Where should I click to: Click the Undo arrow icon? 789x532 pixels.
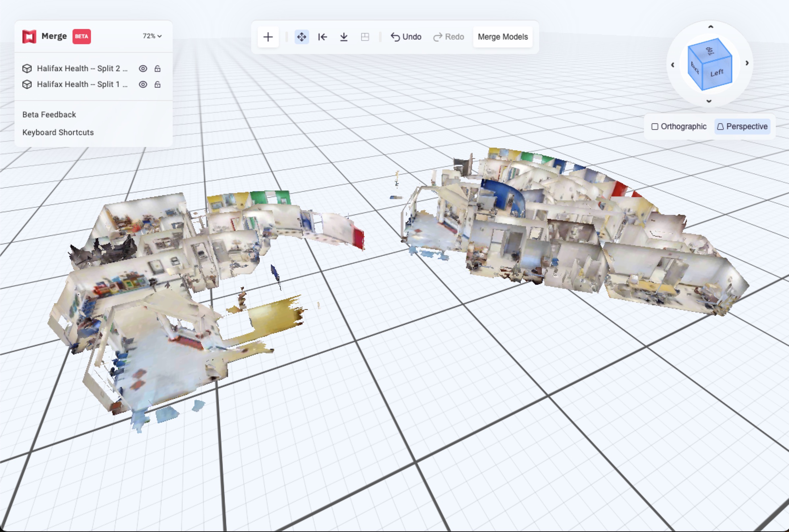coord(395,37)
